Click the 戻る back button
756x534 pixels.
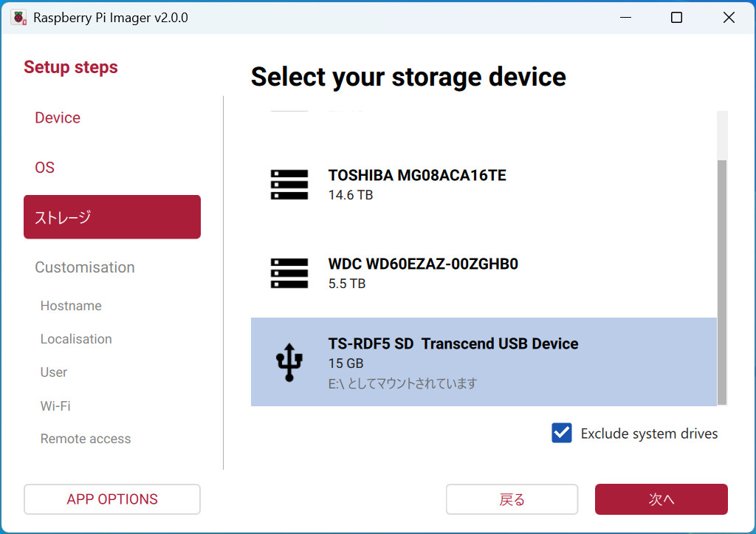coord(512,499)
